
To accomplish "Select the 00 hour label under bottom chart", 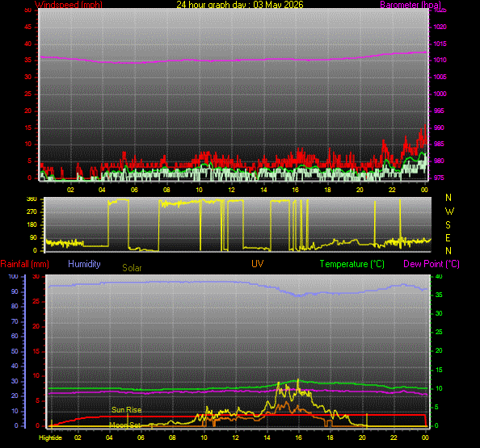I will click(x=425, y=438).
